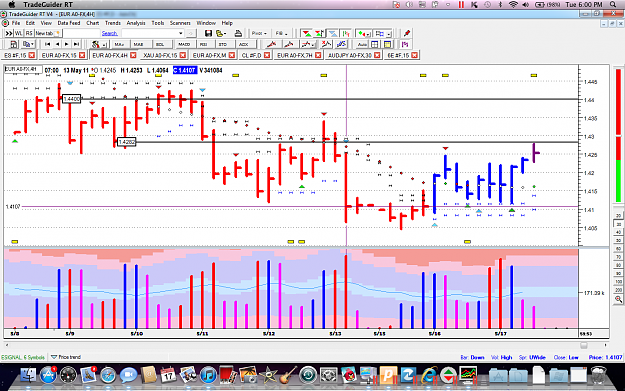Click the blue grid layout icon

(x=375, y=44)
